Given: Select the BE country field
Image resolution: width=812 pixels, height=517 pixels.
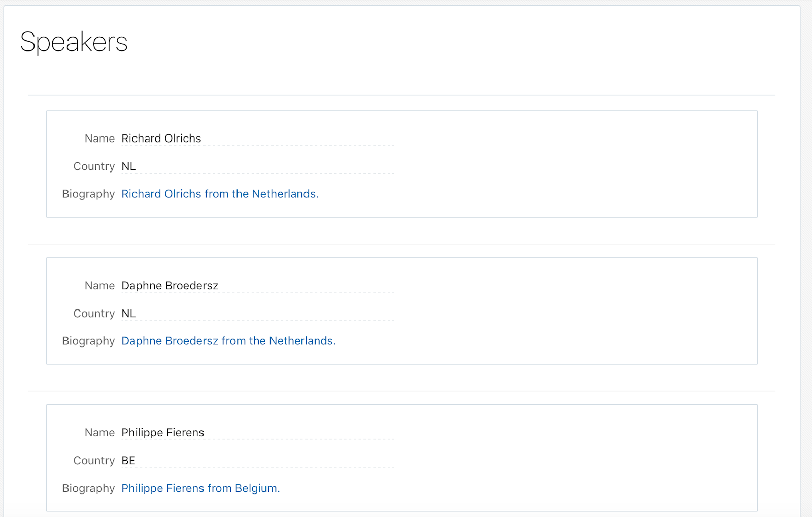Looking at the screenshot, I should click(x=257, y=461).
